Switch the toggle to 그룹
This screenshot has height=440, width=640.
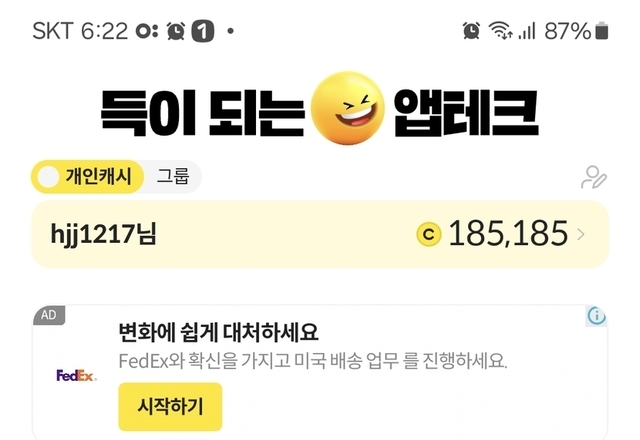coord(172,178)
